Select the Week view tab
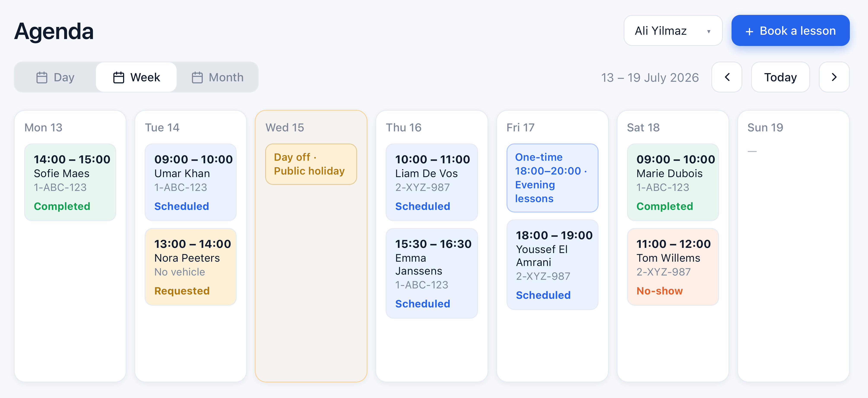Image resolution: width=868 pixels, height=398 pixels. point(136,77)
